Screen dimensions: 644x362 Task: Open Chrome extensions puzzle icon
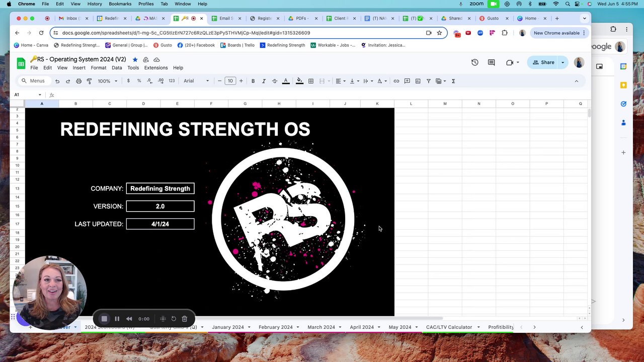click(x=505, y=33)
